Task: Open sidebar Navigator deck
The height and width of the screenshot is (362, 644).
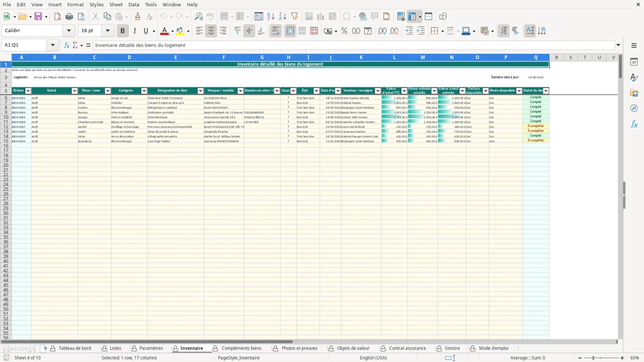Action: pyautogui.click(x=634, y=109)
